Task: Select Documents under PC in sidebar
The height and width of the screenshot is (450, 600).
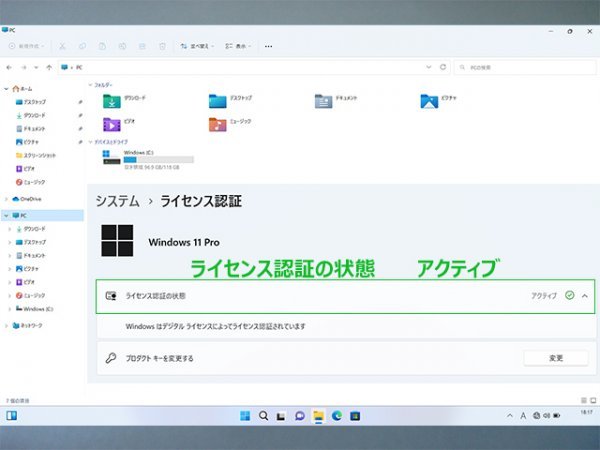Action: point(31,256)
